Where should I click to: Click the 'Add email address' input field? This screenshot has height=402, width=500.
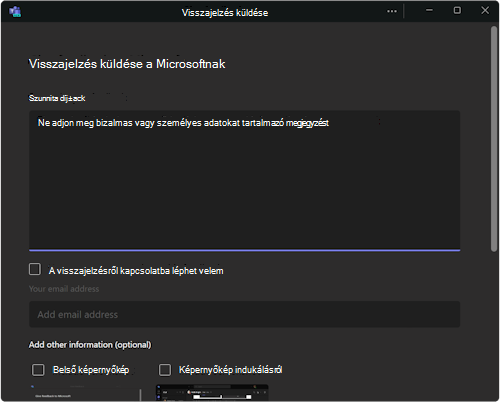(244, 314)
